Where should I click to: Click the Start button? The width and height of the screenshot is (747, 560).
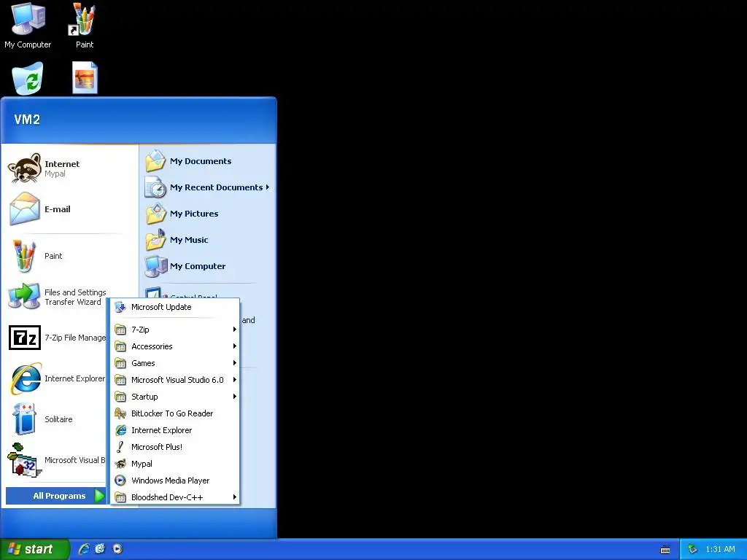34,549
